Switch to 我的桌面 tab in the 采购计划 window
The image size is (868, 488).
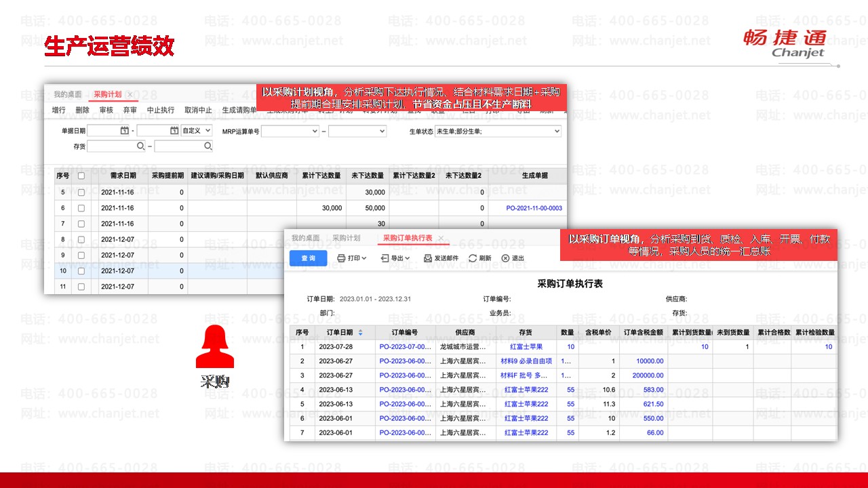[68, 94]
